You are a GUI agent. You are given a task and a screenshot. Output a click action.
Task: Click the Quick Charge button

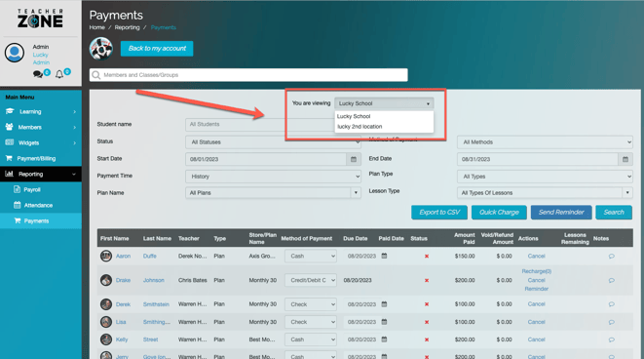(499, 213)
